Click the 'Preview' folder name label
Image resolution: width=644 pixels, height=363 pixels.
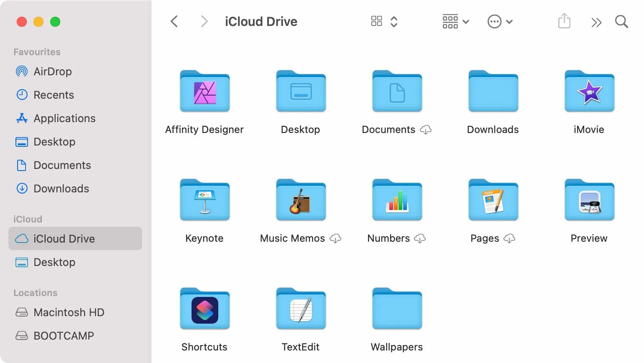click(589, 238)
